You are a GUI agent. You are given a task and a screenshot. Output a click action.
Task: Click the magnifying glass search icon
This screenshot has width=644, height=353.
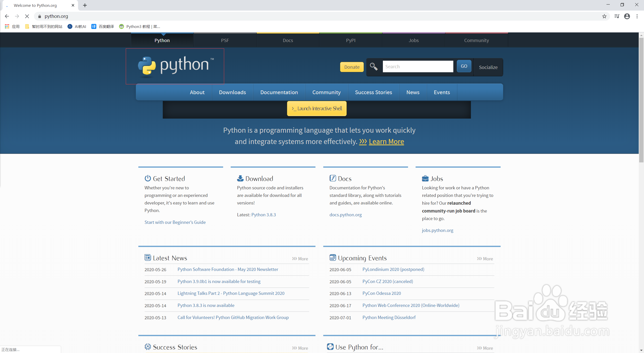click(x=374, y=67)
